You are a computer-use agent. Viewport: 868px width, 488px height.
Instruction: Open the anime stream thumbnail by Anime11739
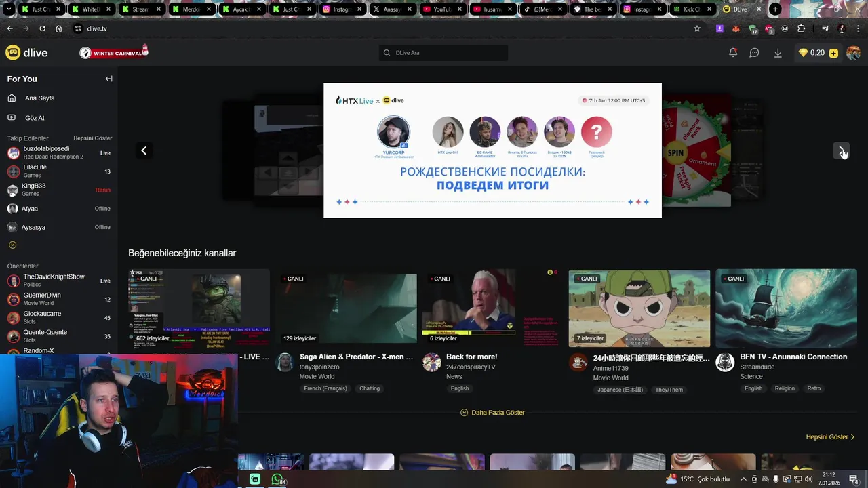[x=639, y=308]
